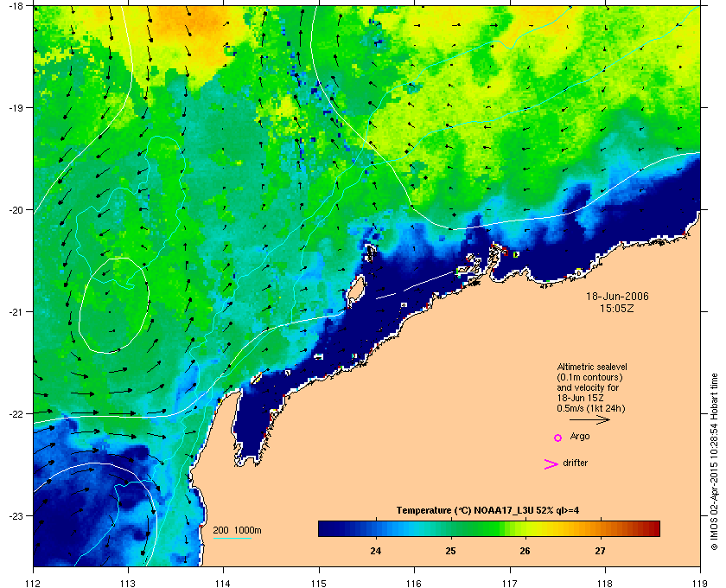Click the colorbar tick label 27

600,551
